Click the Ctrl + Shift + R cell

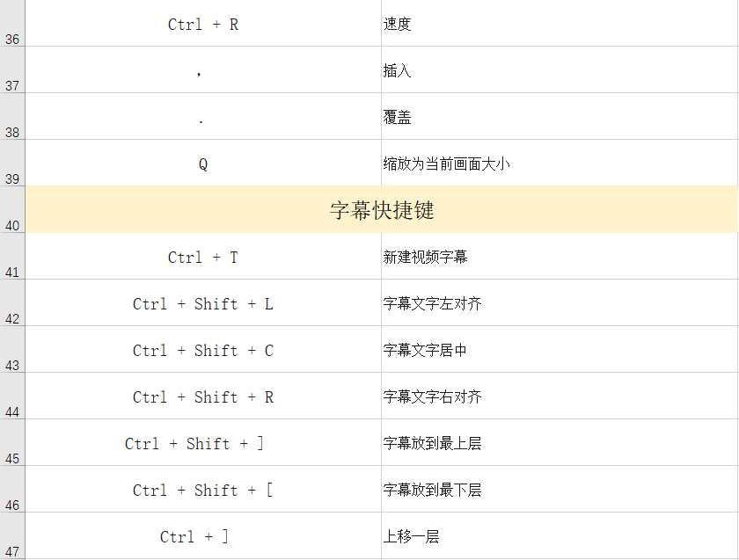[x=203, y=397]
